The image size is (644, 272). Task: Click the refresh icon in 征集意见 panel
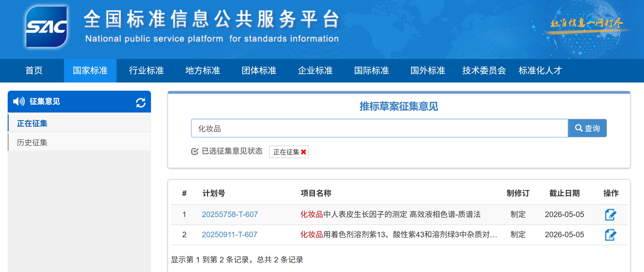point(140,103)
